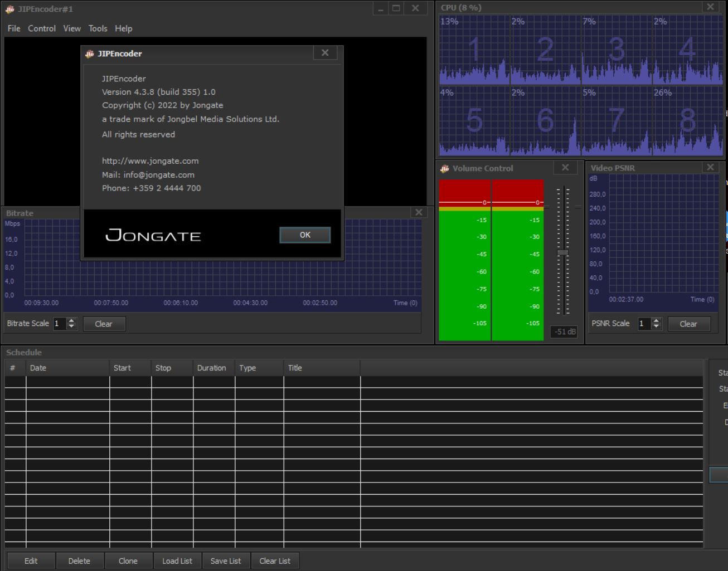Open the Tools menu
Viewport: 728px width, 571px height.
(98, 28)
